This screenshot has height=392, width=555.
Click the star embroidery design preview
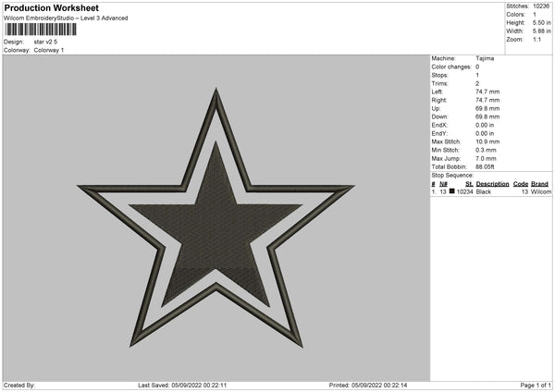pos(216,218)
